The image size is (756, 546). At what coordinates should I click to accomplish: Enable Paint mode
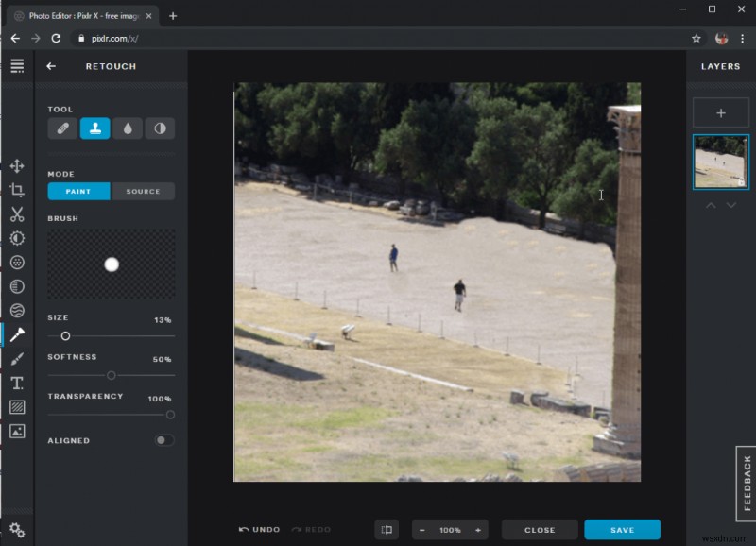(x=78, y=191)
